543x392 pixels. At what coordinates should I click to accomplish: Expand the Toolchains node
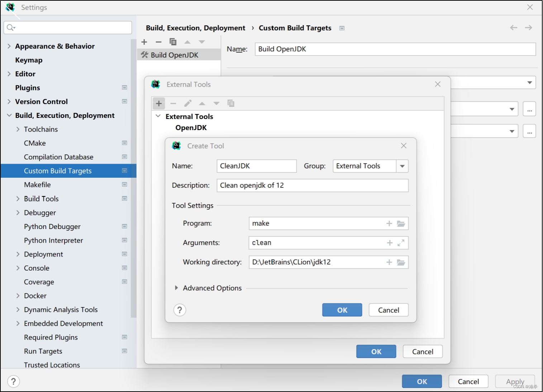(18, 129)
